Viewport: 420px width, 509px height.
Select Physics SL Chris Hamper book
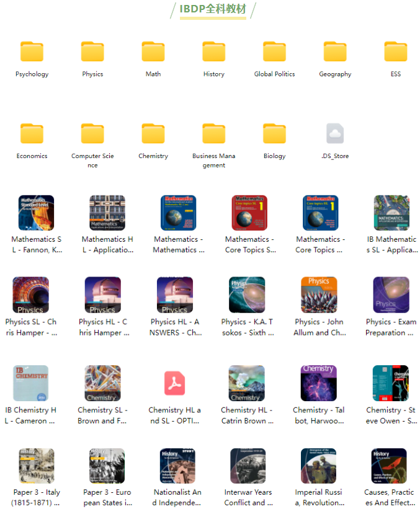pyautogui.click(x=30, y=295)
